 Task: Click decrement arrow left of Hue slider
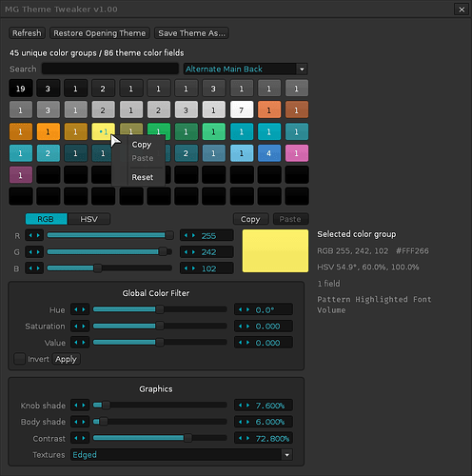76,309
